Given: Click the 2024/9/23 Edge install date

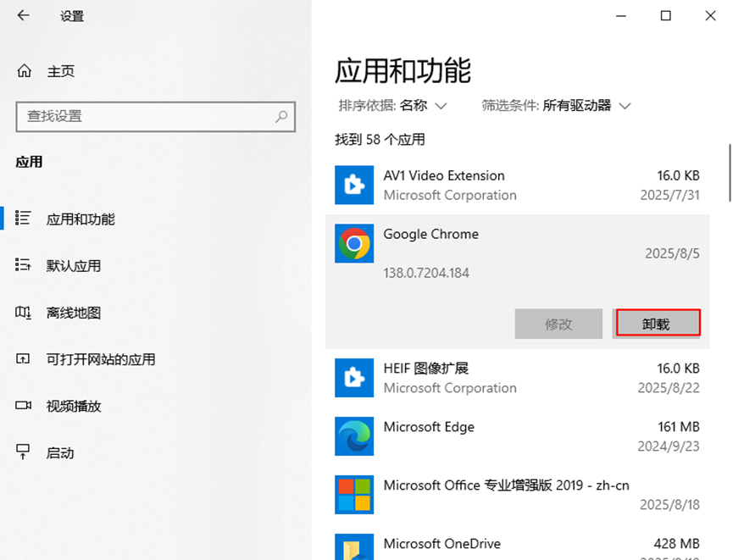Looking at the screenshot, I should click(669, 446).
